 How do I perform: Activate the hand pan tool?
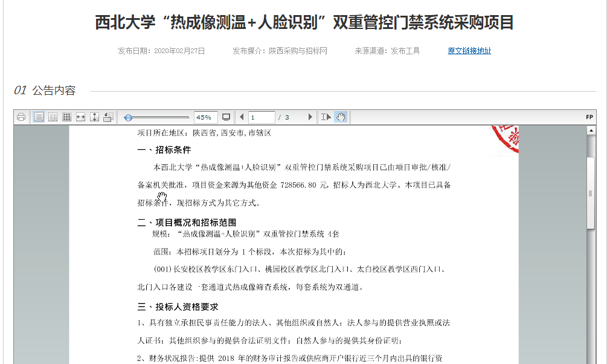pos(341,117)
